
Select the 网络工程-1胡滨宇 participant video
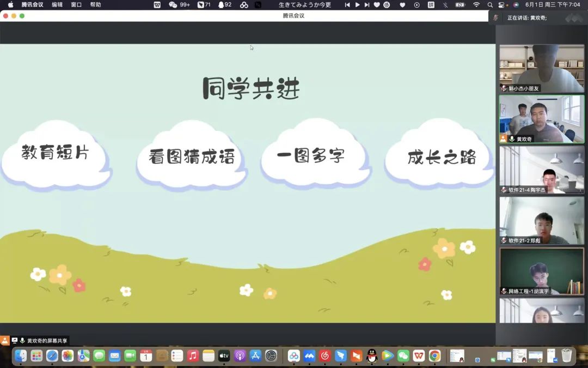[x=542, y=271]
